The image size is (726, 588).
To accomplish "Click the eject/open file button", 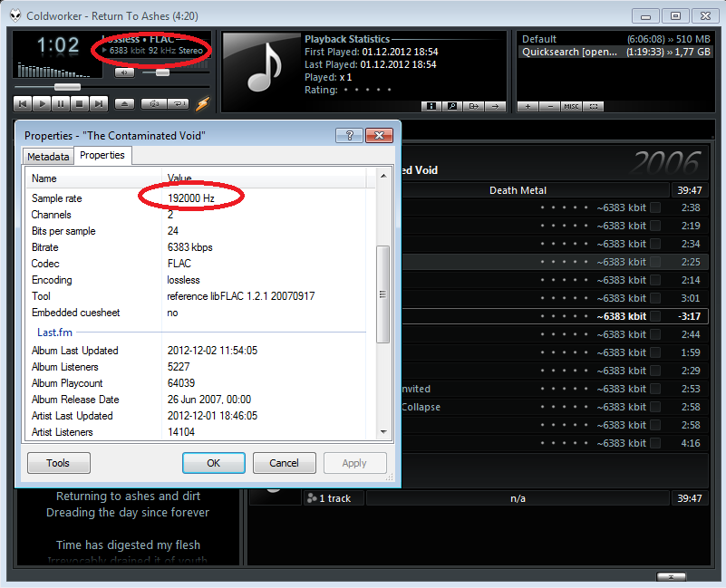I will [x=124, y=103].
